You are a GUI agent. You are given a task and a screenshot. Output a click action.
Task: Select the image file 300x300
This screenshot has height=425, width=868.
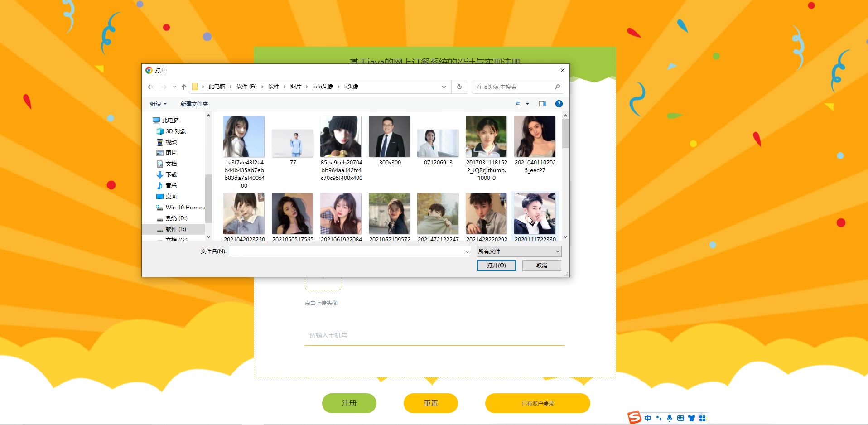tap(390, 140)
